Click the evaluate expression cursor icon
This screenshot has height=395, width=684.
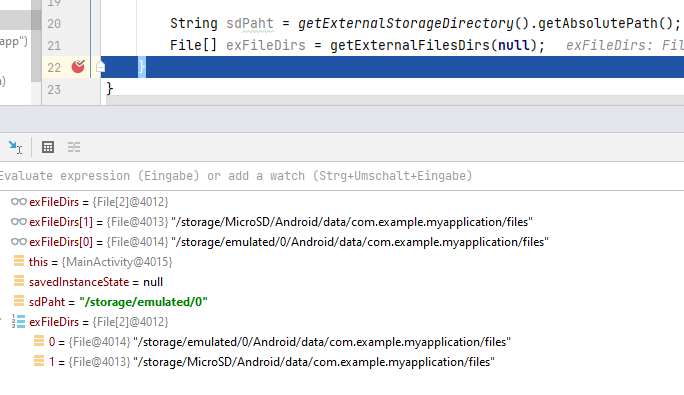click(15, 147)
